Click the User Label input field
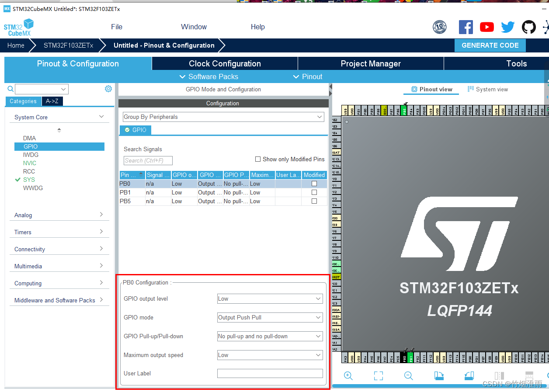 [x=270, y=373]
